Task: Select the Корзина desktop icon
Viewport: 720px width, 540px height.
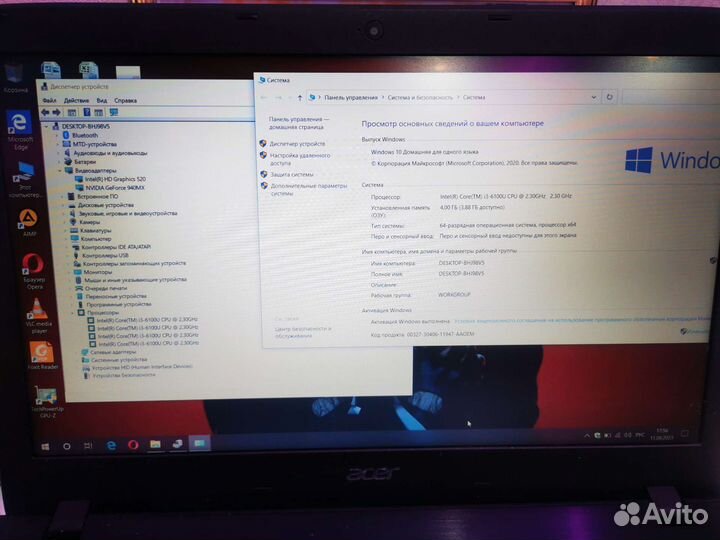Action: pos(14,78)
